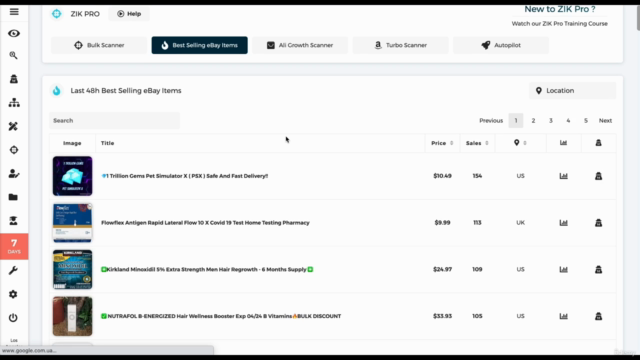Click the Kirkland Minoxidil 5% title
This screenshot has width=640, height=360.
(207, 269)
